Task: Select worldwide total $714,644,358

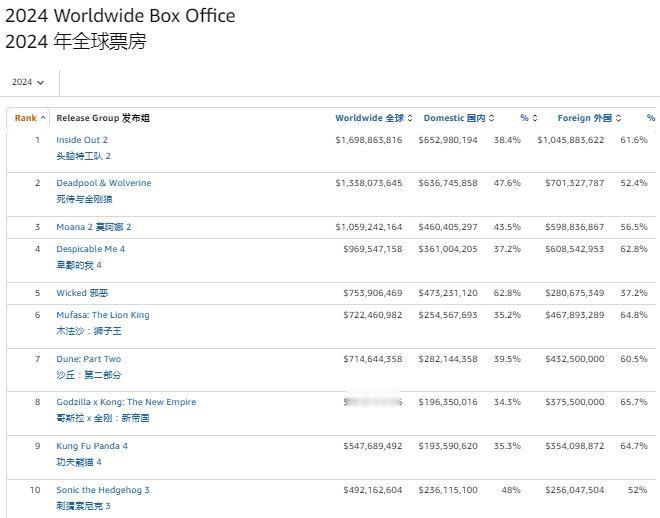Action: (x=373, y=359)
